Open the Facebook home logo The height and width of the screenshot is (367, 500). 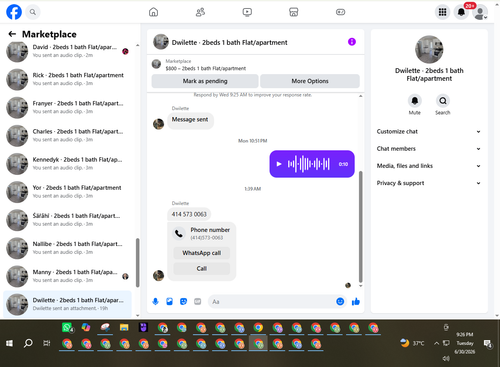(x=14, y=12)
